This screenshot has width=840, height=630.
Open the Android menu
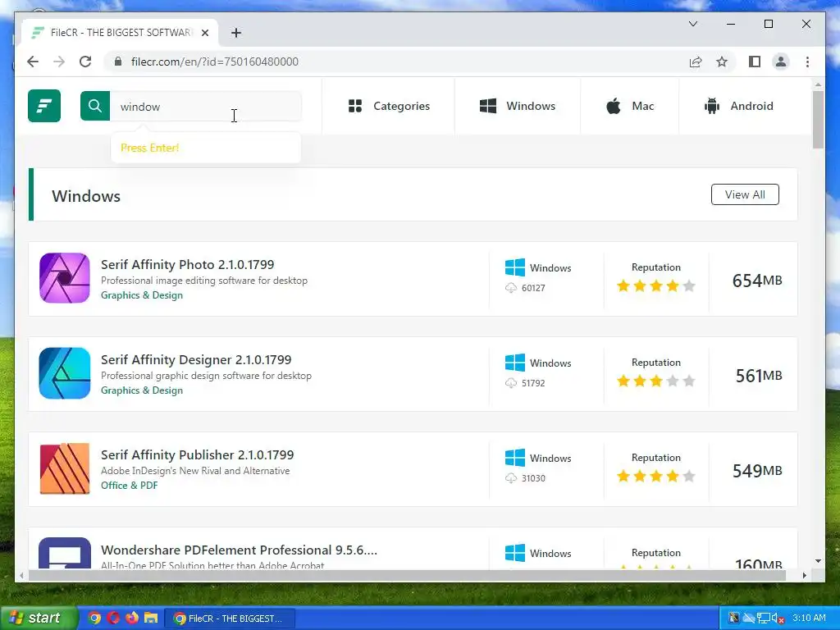[739, 106]
